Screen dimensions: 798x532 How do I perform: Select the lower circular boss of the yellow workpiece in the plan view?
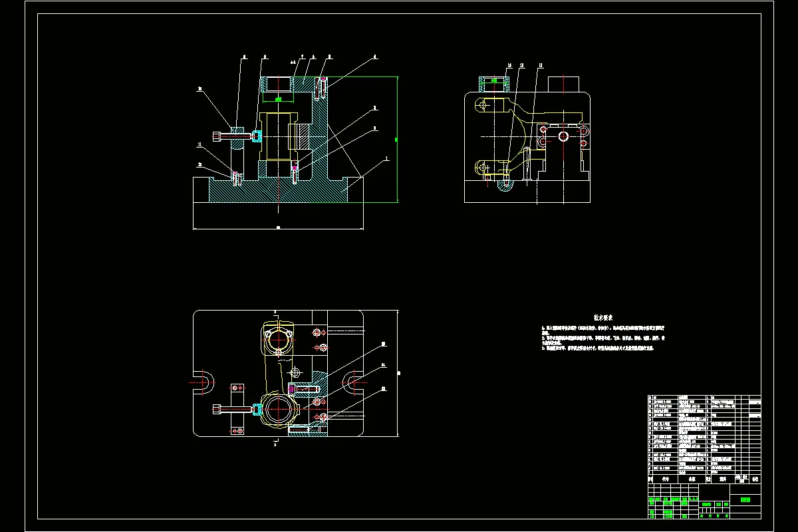(x=279, y=410)
